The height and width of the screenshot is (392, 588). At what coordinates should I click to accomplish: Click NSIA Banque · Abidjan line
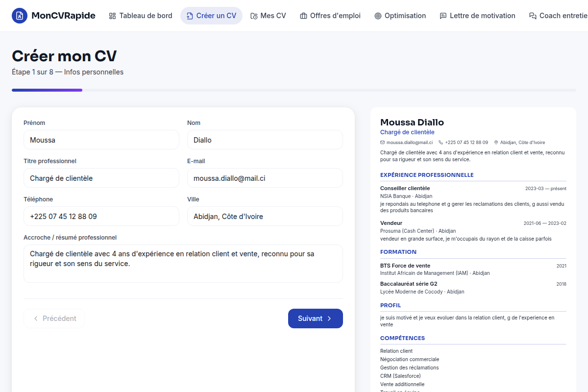406,196
